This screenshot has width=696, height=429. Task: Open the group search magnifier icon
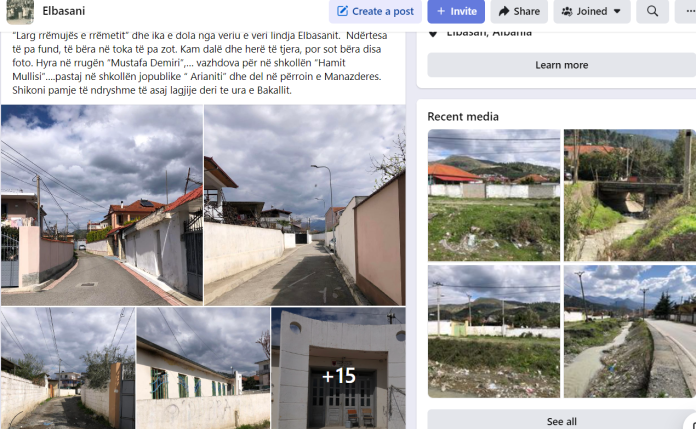[652, 11]
